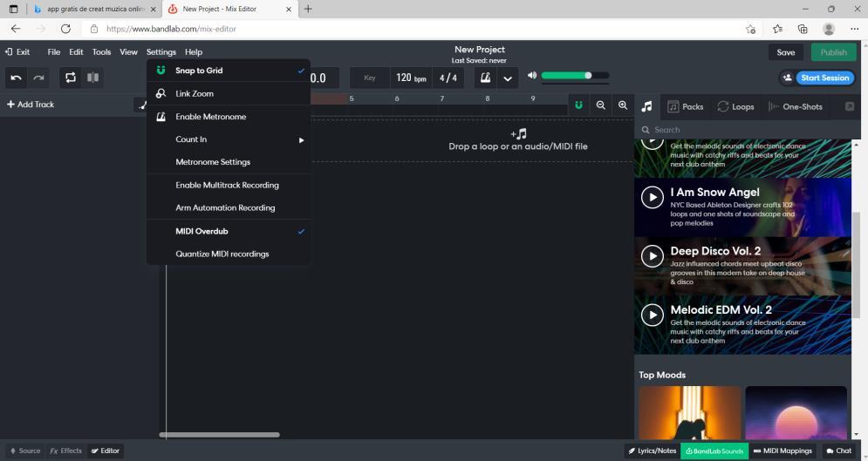Click the browser profile avatar icon
Screen dimensions: 868x461
point(829,29)
